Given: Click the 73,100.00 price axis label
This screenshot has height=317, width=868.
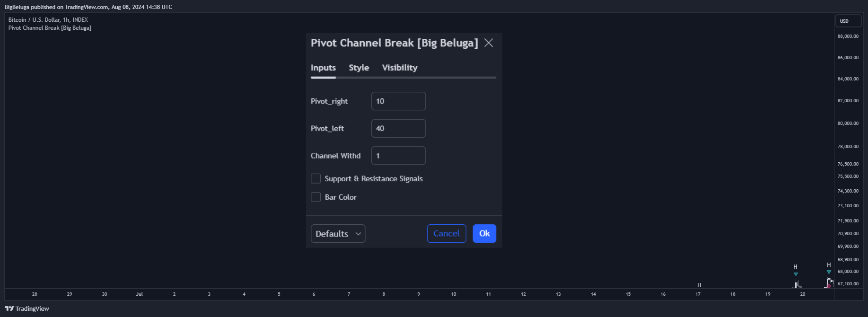Looking at the screenshot, I should coord(848,206).
